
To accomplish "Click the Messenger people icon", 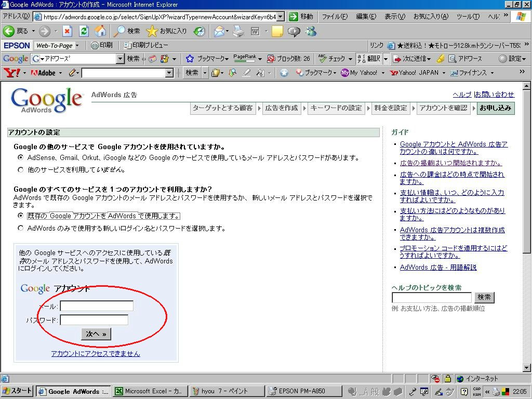I will pos(311,32).
